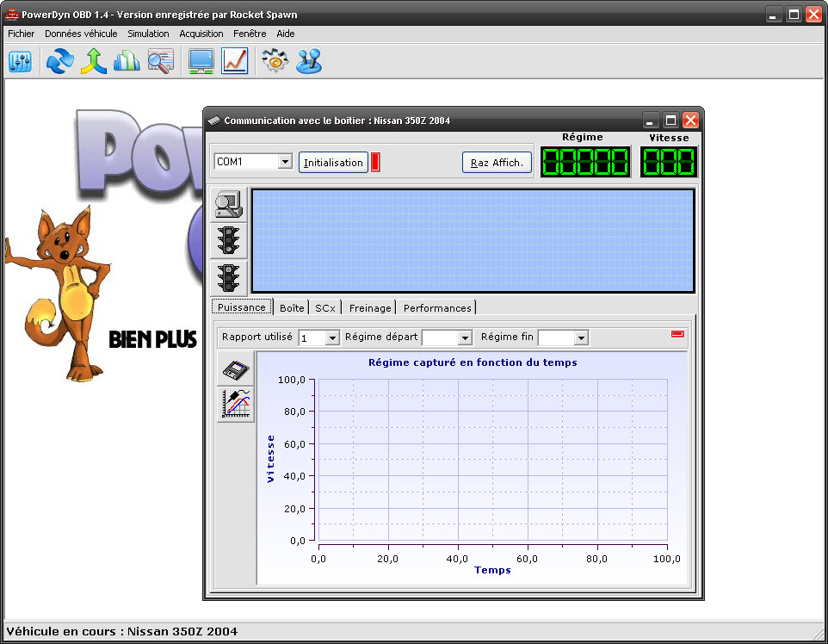
Task: Click the magnifying glass search toolbar icon
Action: pos(160,61)
